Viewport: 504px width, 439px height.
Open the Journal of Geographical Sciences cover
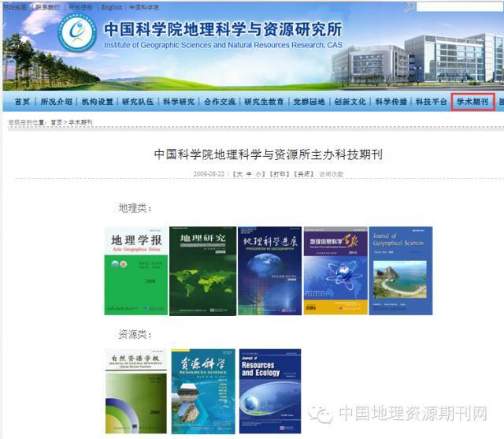(401, 270)
